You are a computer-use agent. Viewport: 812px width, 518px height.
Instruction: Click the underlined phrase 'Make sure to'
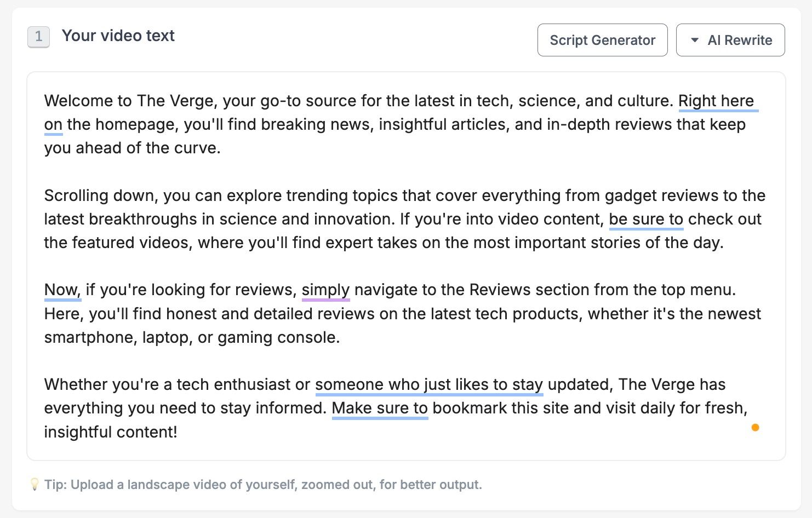pos(380,408)
